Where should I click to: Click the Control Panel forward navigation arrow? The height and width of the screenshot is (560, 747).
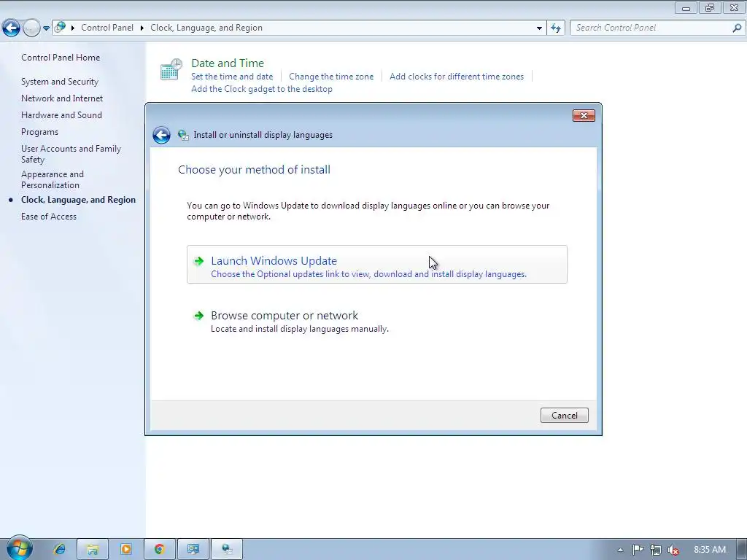click(31, 28)
